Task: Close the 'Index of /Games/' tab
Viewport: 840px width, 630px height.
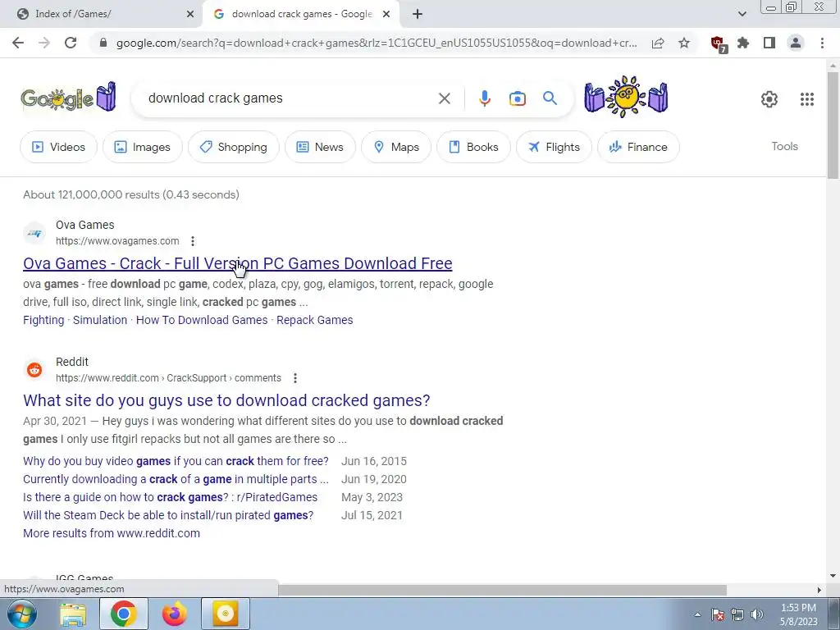Action: pos(189,15)
